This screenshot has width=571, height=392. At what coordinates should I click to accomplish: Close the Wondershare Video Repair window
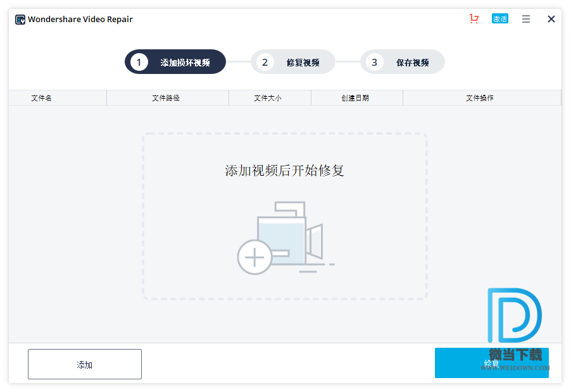click(x=551, y=19)
